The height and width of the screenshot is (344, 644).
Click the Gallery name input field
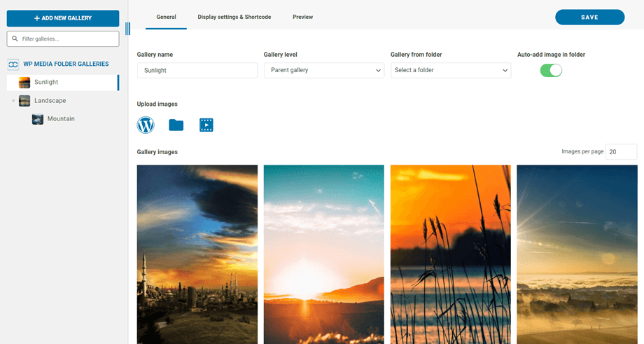pos(197,70)
